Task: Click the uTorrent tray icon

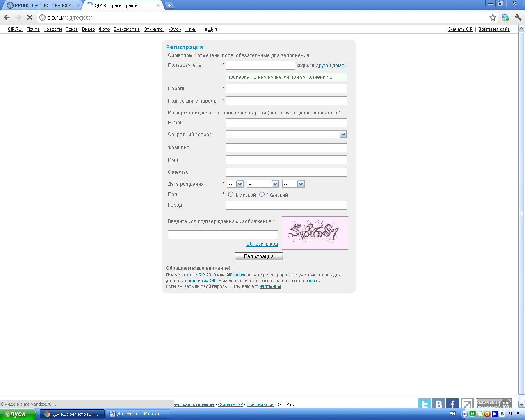Action: [472, 414]
